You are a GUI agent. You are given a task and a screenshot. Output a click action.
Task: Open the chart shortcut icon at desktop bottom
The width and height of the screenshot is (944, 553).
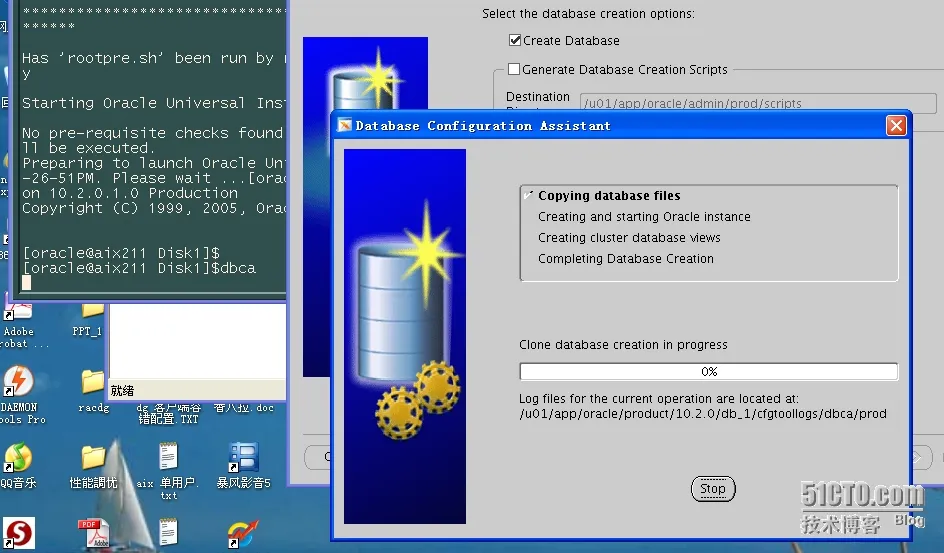coord(243,534)
